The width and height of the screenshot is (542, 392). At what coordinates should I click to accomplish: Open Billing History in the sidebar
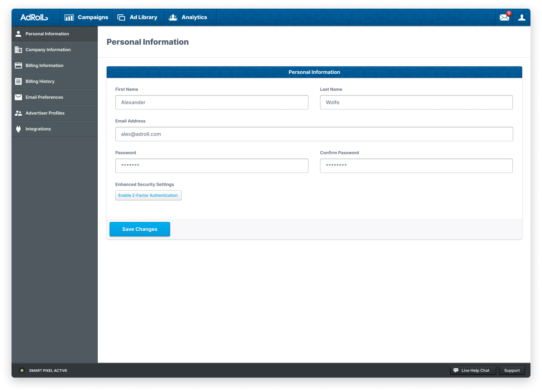click(x=40, y=81)
